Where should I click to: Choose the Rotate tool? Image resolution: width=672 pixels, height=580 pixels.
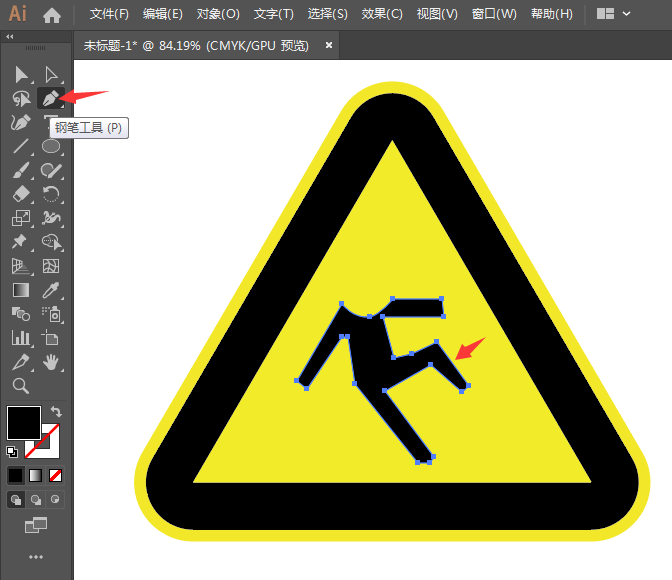(x=51, y=194)
